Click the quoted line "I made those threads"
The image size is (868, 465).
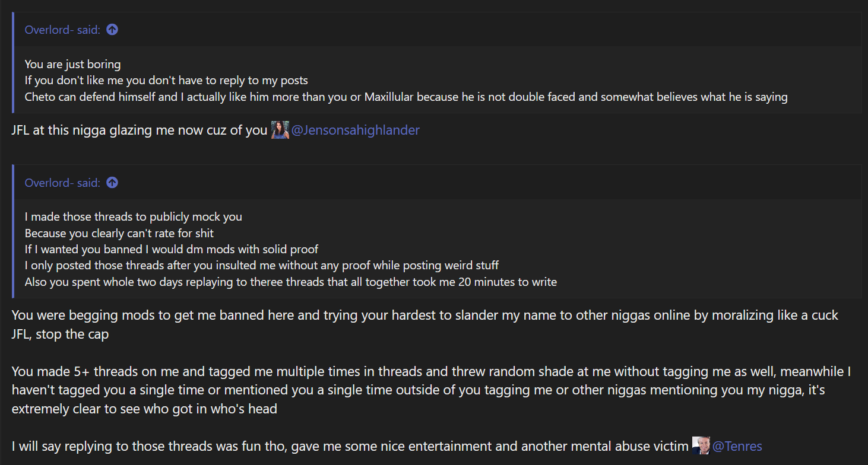(x=133, y=217)
